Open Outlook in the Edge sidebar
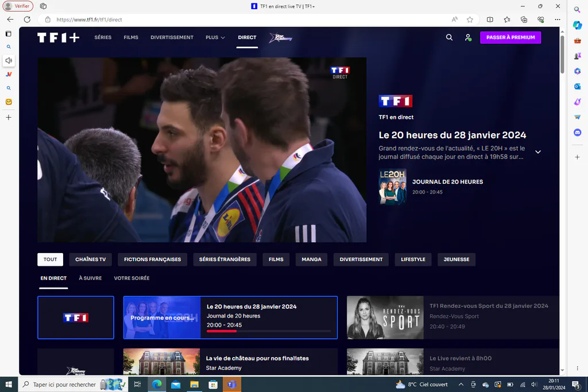This screenshot has height=392, width=588. tap(578, 86)
